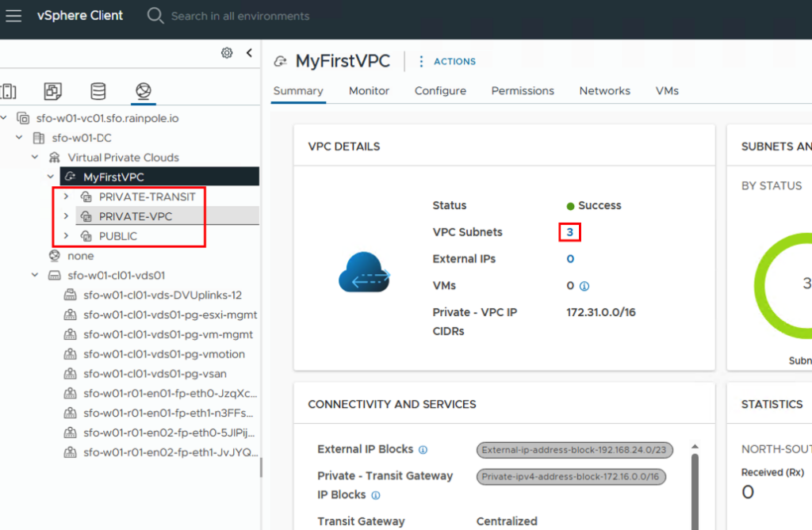
Task: Click the VPC Subnets count link
Action: (x=569, y=232)
